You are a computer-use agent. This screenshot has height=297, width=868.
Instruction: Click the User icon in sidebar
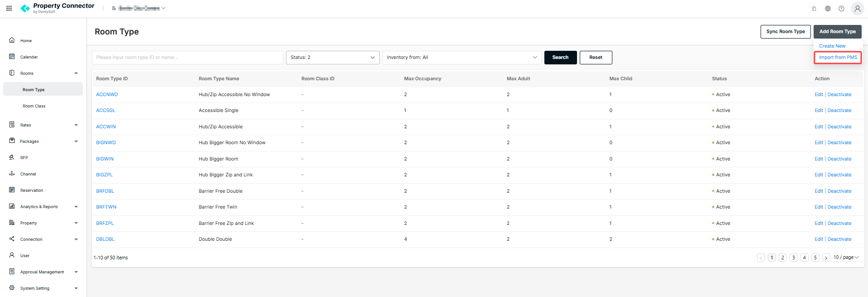(x=12, y=255)
